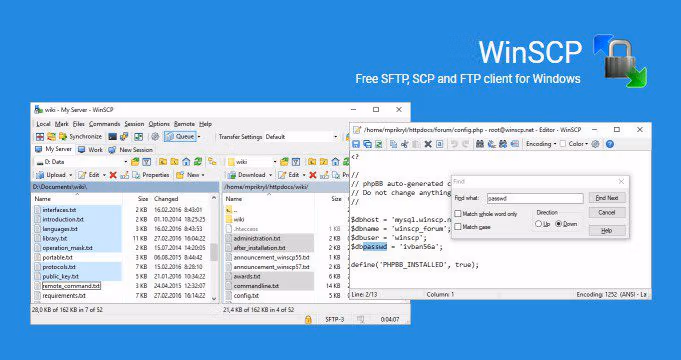Toggle the Queue button in toolbar

tap(180, 136)
